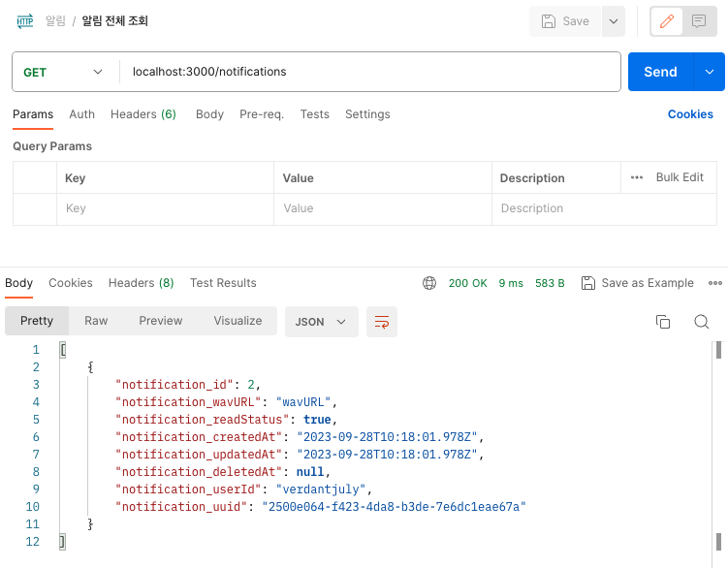Click the query param Description input
Image resolution: width=728 pixels, height=568 pixels.
[x=604, y=208]
